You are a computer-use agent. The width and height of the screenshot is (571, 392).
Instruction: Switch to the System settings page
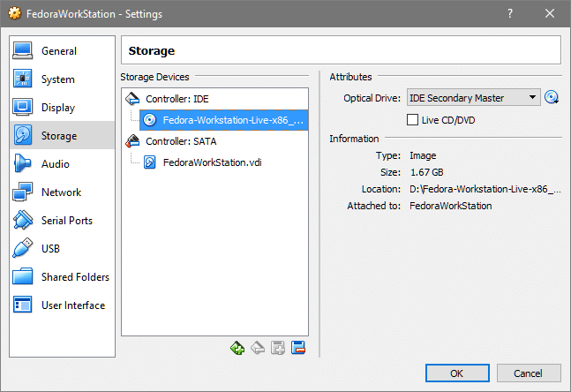[57, 79]
